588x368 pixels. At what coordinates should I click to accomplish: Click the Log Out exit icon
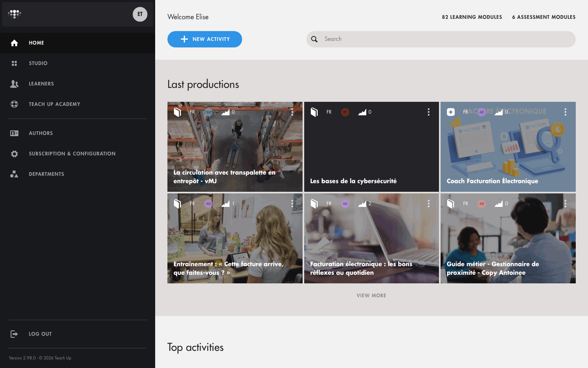tap(14, 334)
